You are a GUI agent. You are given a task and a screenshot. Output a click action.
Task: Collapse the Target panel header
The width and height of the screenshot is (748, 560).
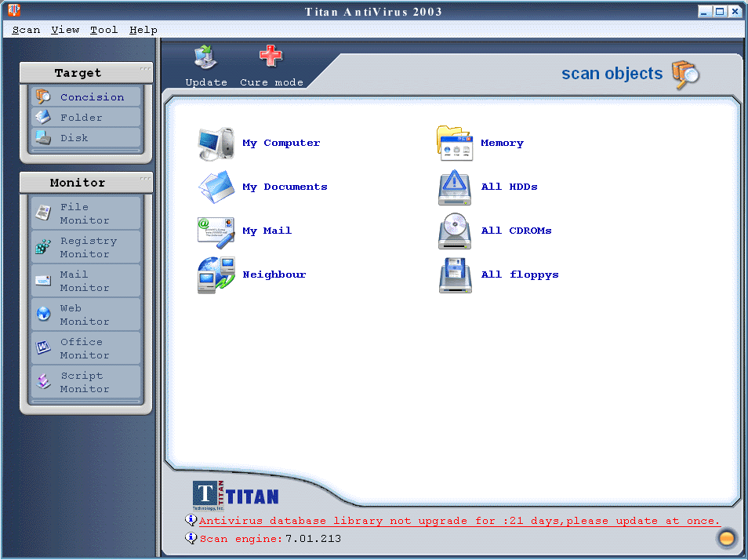coord(86,72)
